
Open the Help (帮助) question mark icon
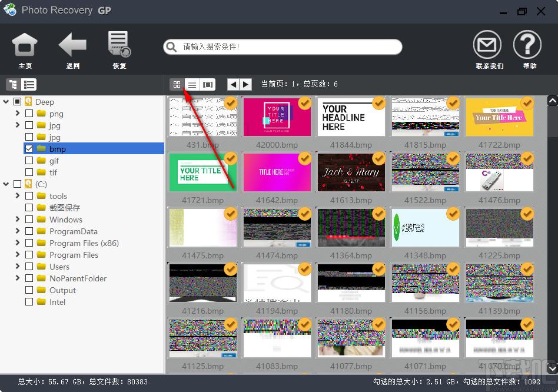click(527, 45)
